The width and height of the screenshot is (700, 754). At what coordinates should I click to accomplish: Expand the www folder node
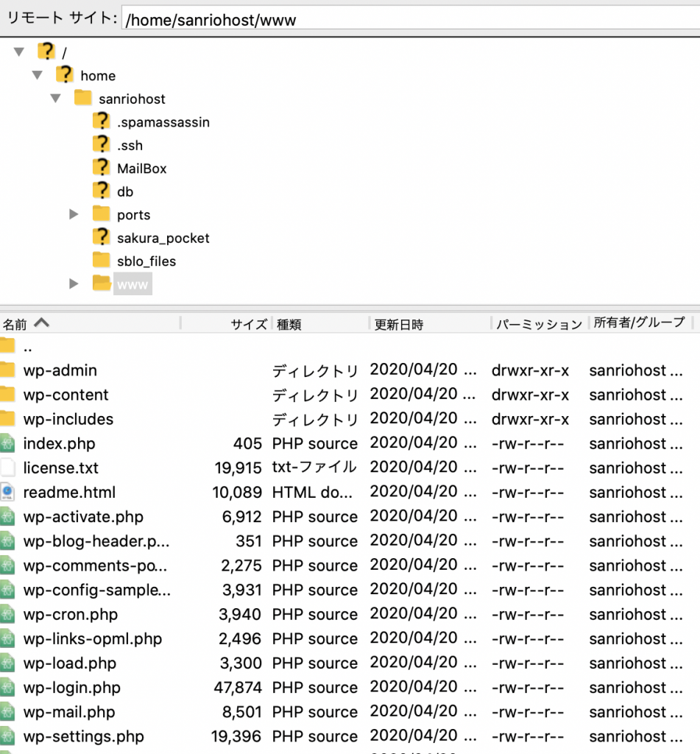click(x=74, y=283)
